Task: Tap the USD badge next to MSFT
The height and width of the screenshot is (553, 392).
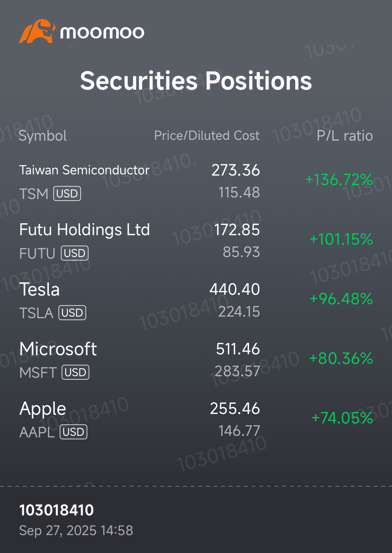Action: click(75, 373)
